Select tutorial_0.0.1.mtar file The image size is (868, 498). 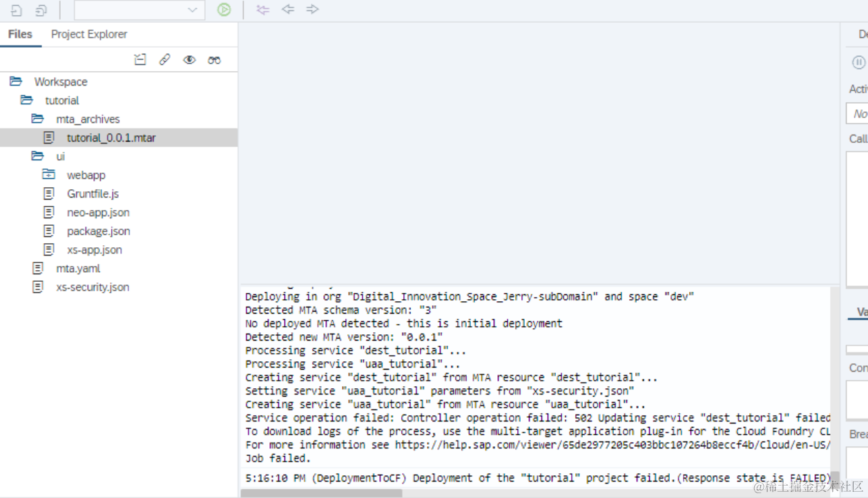click(119, 137)
